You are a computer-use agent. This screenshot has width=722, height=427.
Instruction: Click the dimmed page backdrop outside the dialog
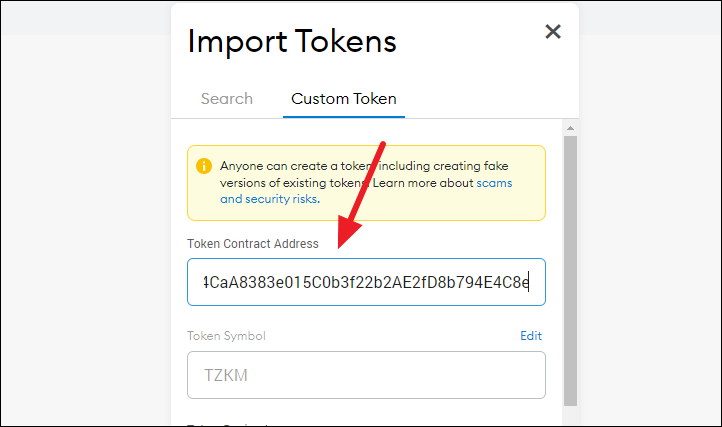tap(85, 230)
